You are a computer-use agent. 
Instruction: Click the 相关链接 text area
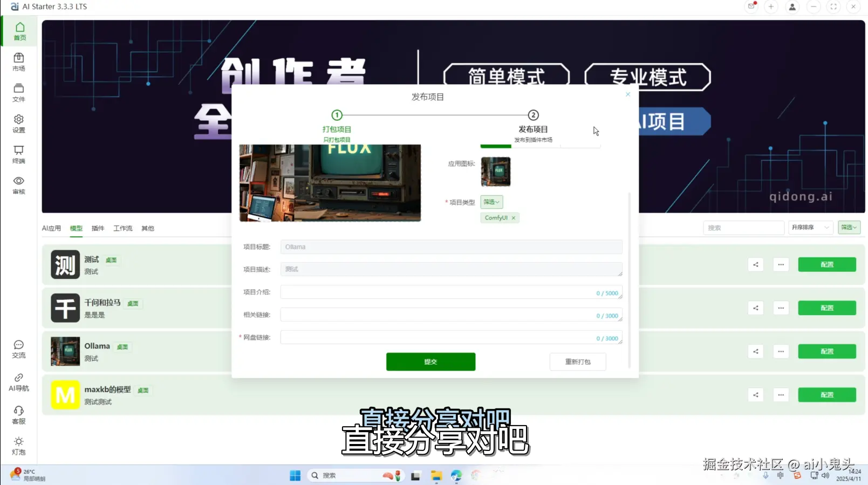point(451,315)
